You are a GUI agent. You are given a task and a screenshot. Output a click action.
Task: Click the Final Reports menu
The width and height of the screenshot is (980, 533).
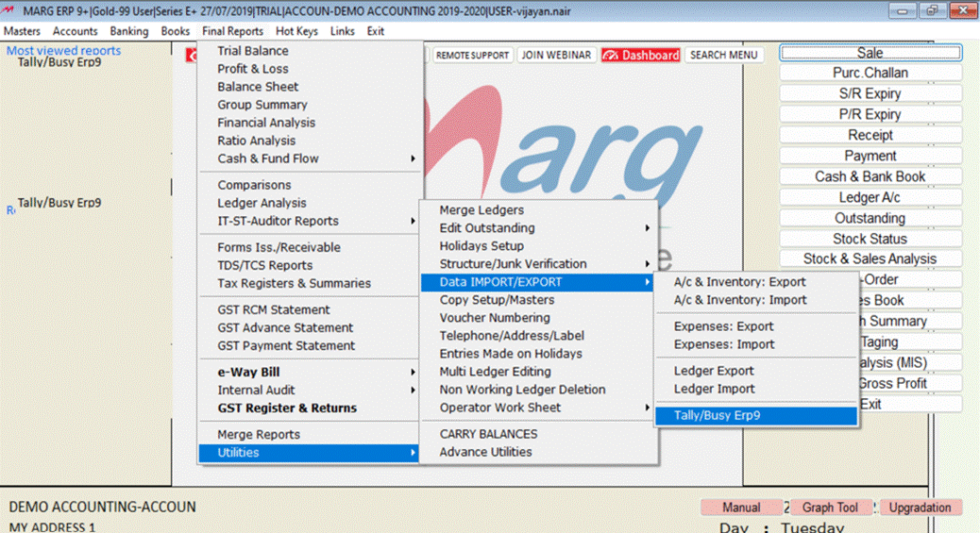(x=232, y=31)
